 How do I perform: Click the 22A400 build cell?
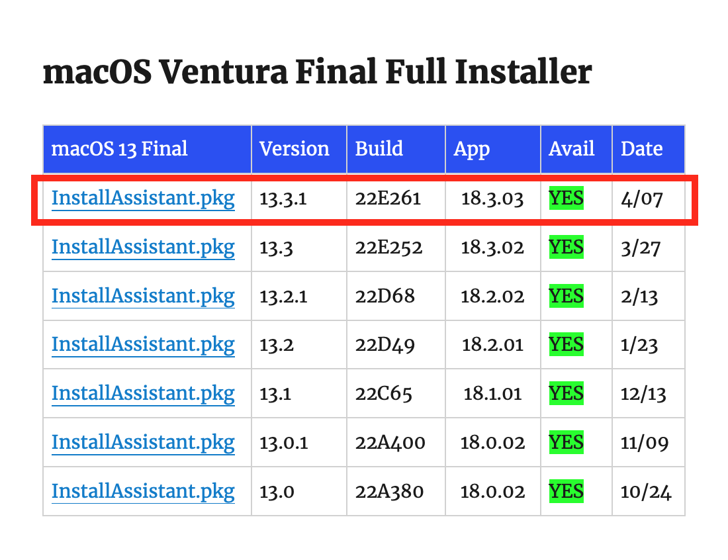click(x=390, y=442)
